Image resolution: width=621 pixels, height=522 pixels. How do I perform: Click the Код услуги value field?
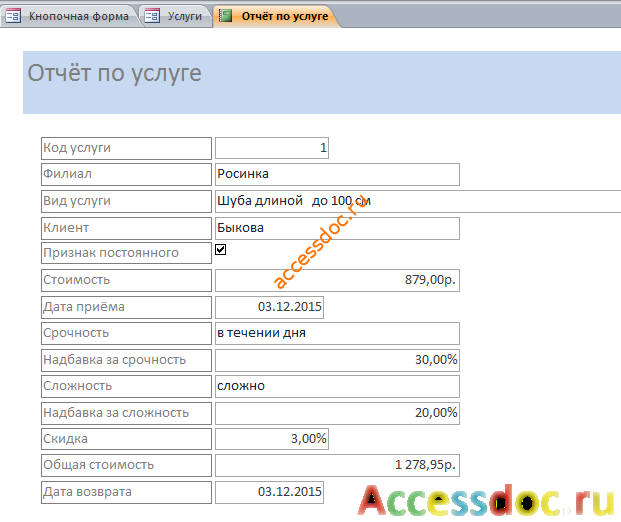tap(272, 148)
